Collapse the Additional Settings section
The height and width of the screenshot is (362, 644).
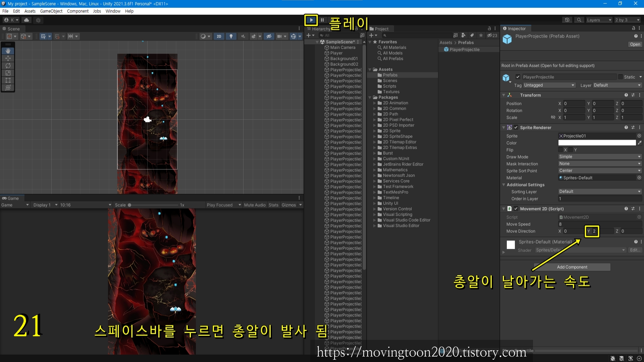point(504,185)
